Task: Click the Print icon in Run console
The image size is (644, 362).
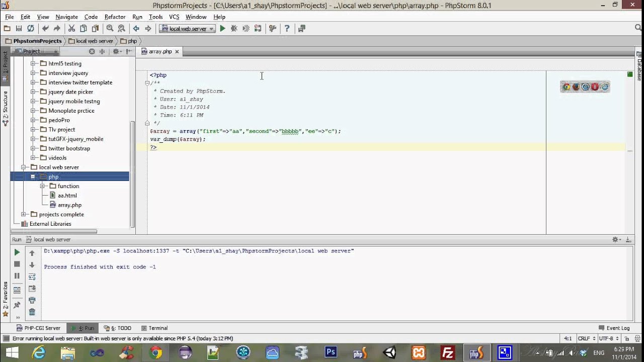Action: pyautogui.click(x=32, y=300)
